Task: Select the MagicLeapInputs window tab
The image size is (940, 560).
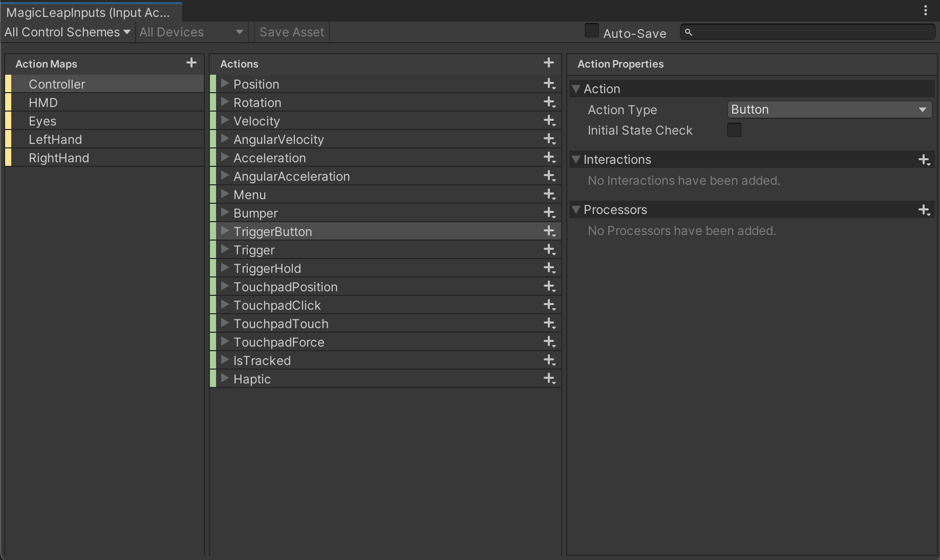Action: (x=88, y=12)
